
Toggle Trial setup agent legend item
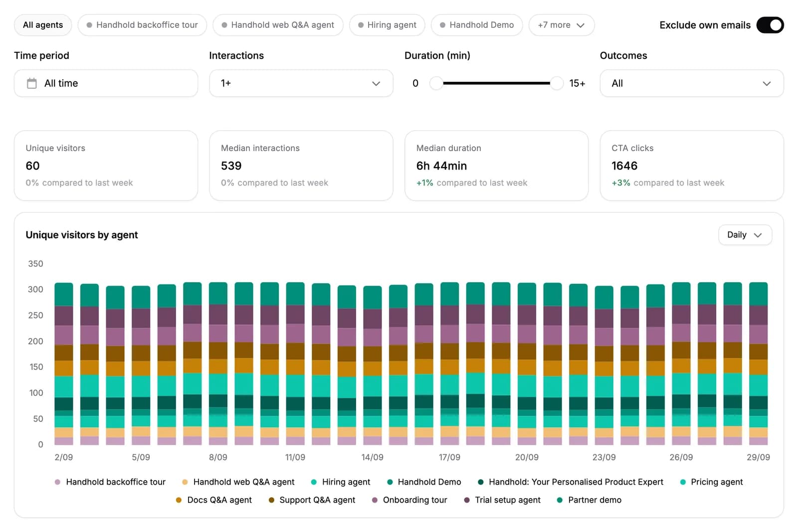point(502,500)
